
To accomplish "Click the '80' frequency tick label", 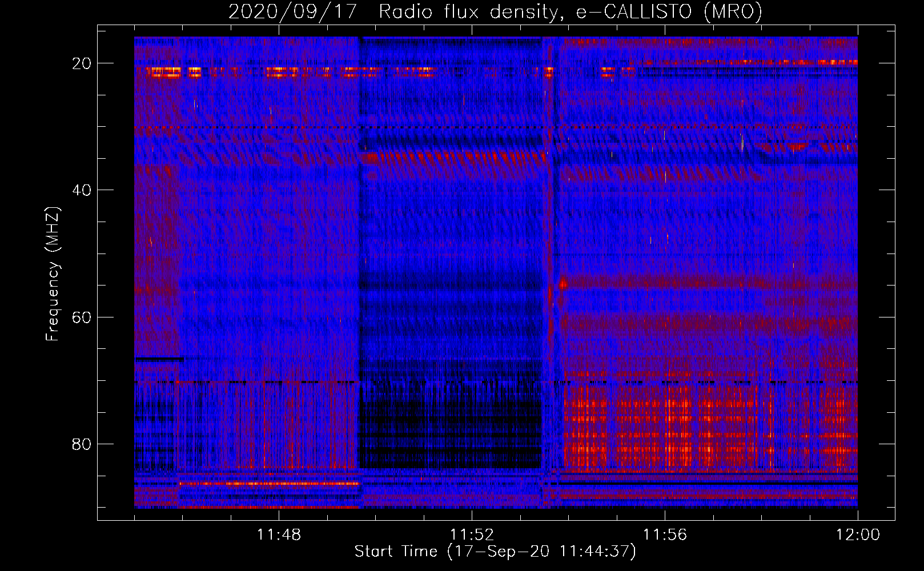I will [x=82, y=444].
